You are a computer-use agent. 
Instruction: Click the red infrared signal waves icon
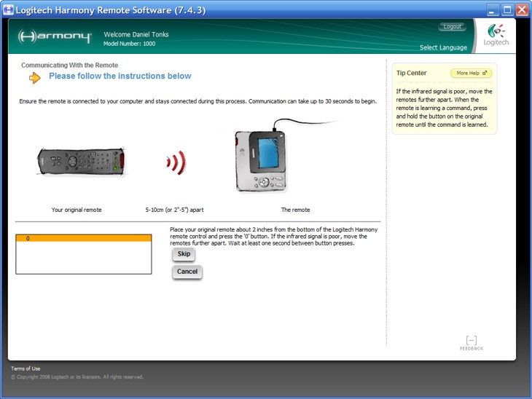[176, 163]
